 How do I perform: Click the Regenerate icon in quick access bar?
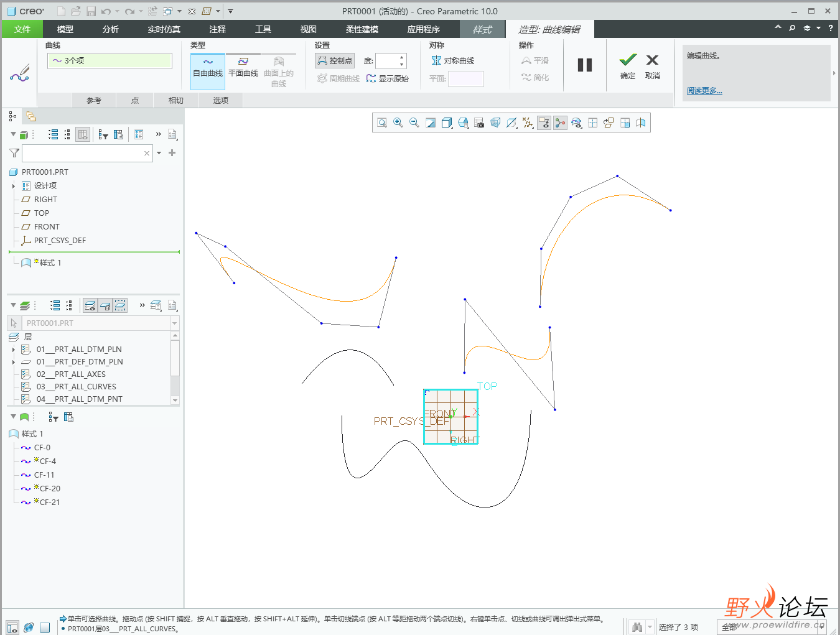coord(152,11)
